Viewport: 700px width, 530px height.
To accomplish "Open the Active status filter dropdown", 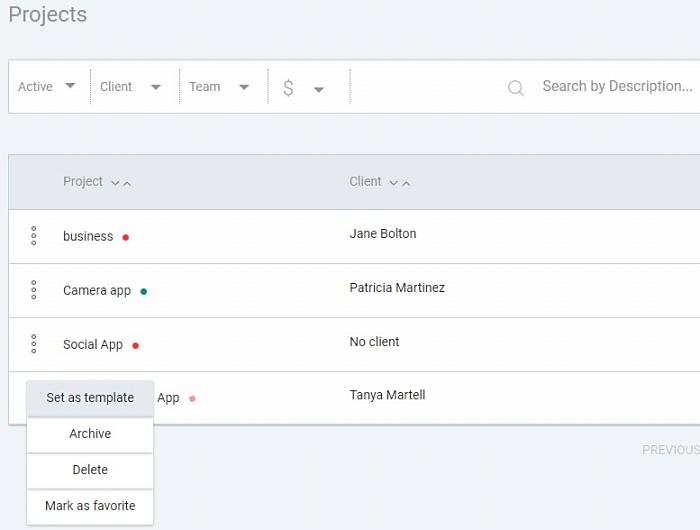I will click(x=46, y=86).
